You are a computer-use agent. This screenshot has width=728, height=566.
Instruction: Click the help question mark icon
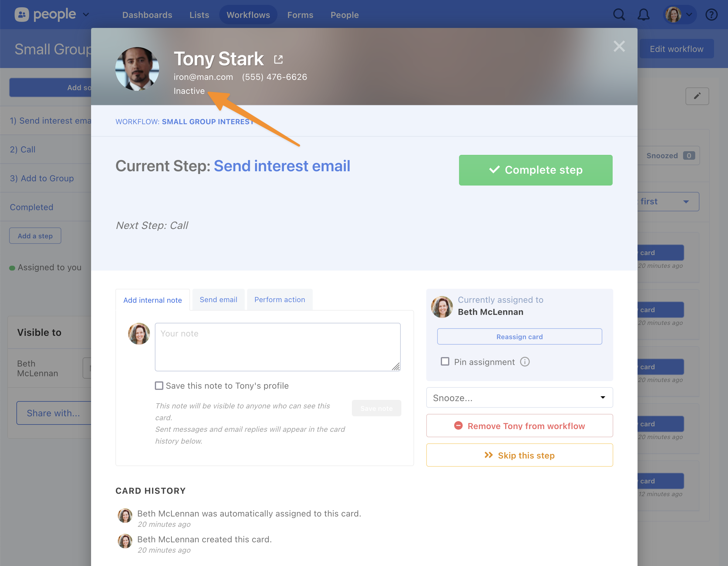tap(711, 15)
